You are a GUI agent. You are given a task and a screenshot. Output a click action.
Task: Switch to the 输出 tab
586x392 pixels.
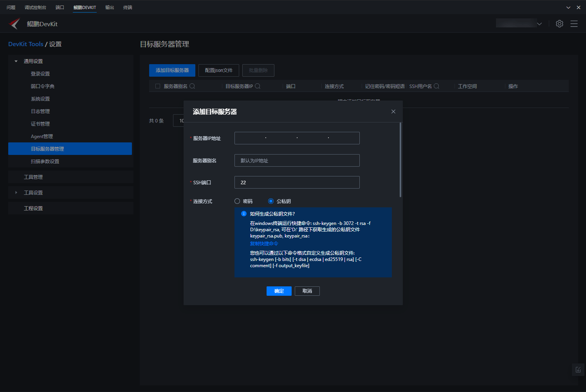click(x=110, y=7)
